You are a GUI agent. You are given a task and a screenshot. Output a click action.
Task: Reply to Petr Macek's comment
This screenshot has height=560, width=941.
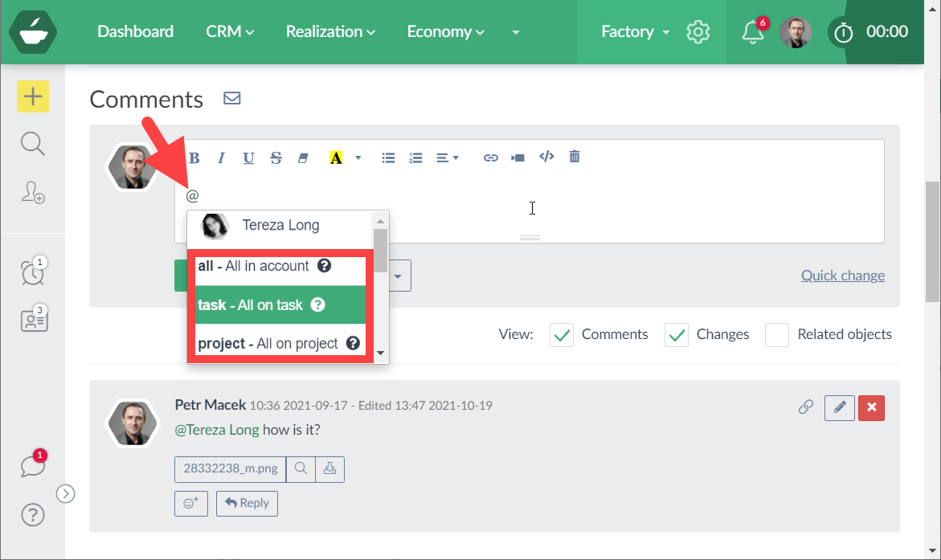[247, 503]
